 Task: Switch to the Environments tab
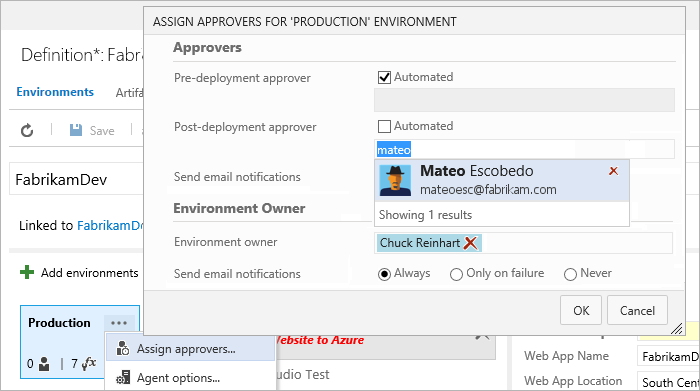tap(55, 92)
